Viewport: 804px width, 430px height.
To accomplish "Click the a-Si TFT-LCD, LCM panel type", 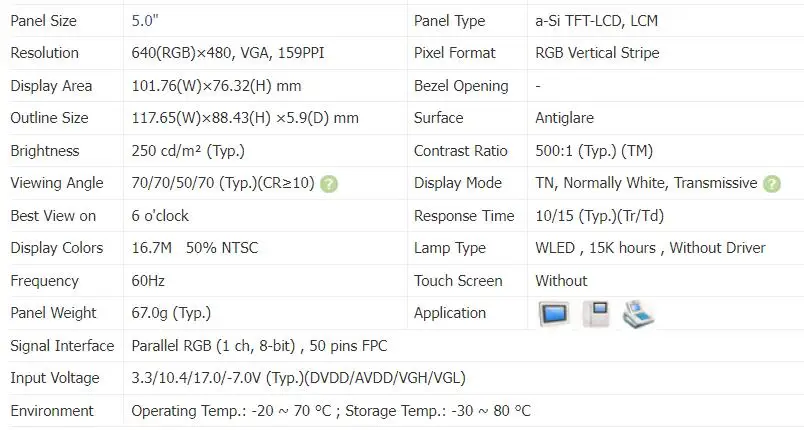I will pos(596,21).
